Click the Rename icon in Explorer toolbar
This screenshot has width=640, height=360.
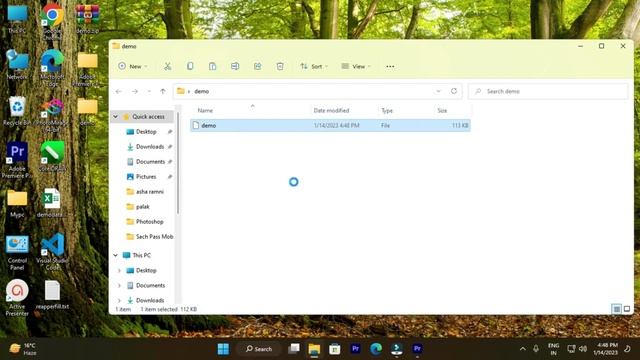pyautogui.click(x=235, y=66)
